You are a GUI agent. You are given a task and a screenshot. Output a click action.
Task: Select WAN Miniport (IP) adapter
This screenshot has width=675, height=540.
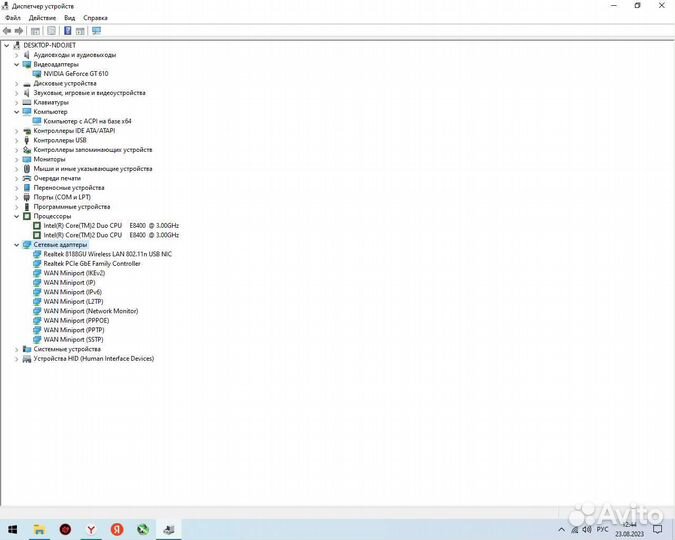[69, 282]
